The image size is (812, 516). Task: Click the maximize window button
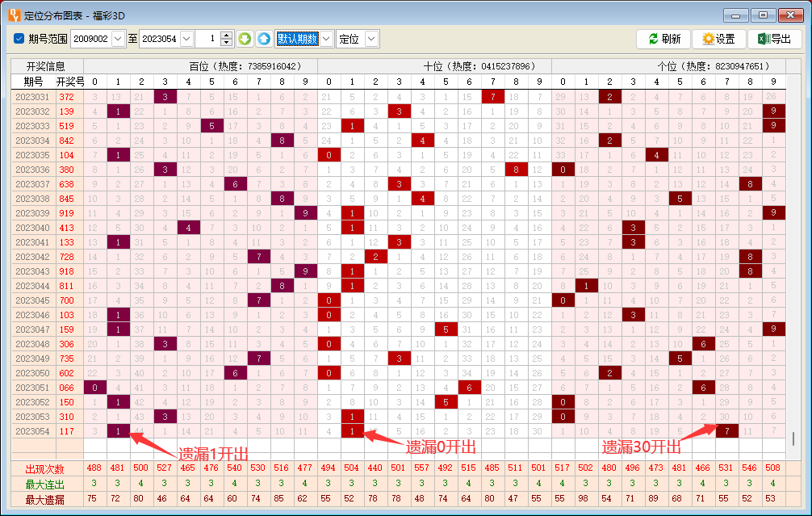pos(763,15)
